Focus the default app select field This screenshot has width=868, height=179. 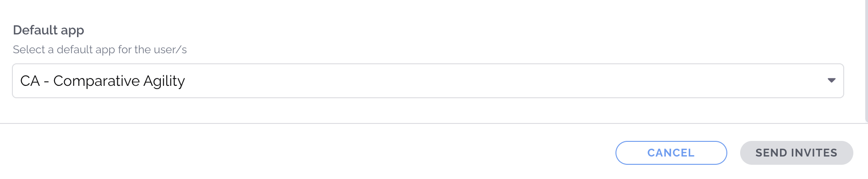(428, 81)
